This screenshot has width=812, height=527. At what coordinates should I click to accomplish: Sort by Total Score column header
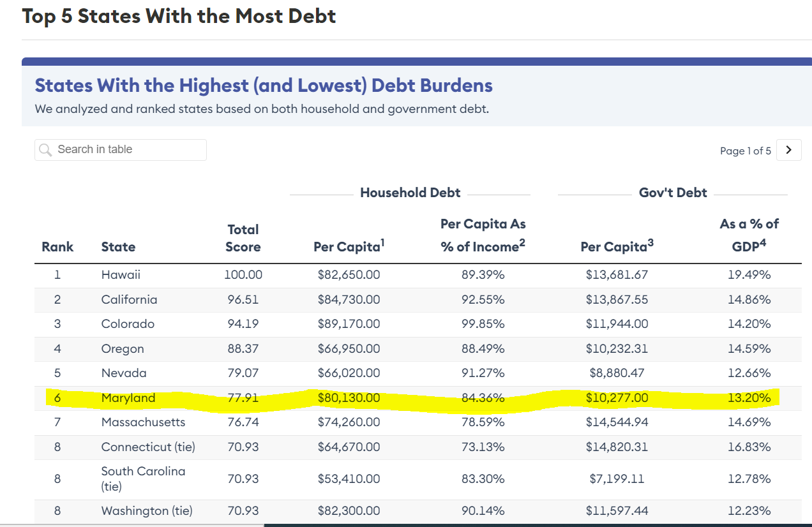tap(243, 238)
